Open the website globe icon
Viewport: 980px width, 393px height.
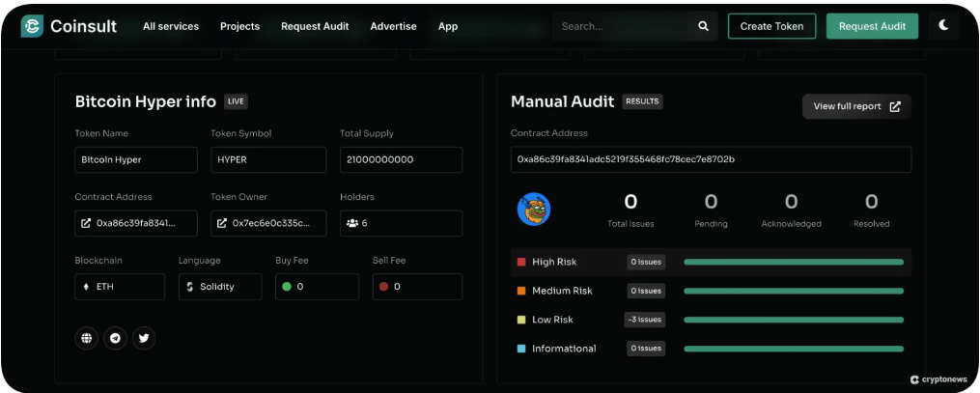(87, 338)
